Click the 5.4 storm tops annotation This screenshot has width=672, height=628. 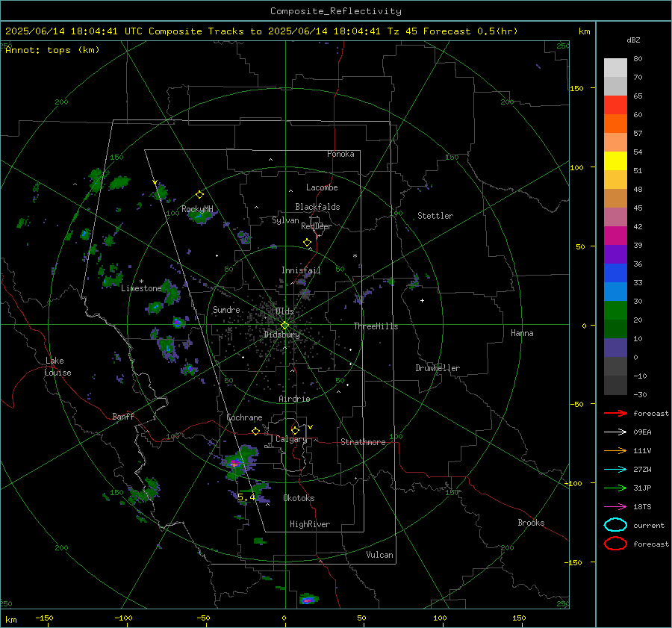coord(246,497)
